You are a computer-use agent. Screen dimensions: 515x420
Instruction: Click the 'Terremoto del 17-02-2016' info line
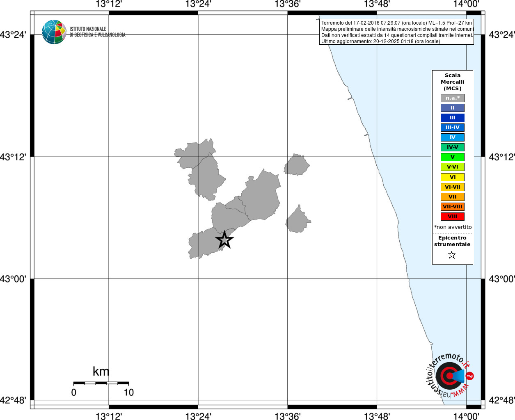coord(396,23)
